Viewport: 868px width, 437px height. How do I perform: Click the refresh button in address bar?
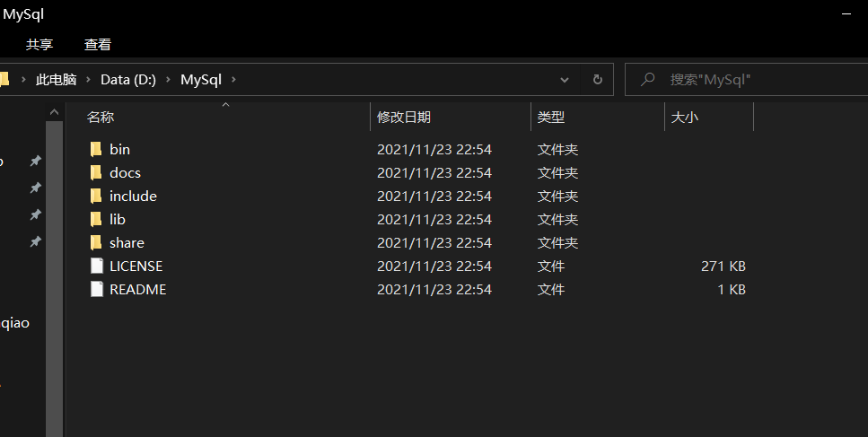[x=597, y=80]
